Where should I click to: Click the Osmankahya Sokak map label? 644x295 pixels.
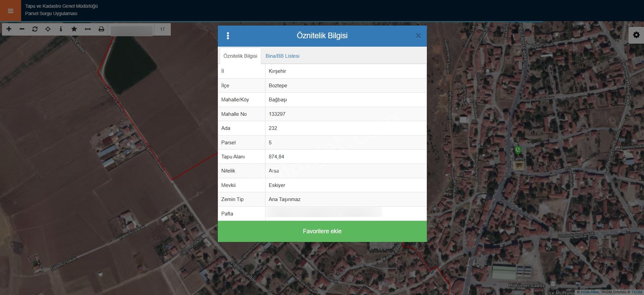tap(576, 234)
